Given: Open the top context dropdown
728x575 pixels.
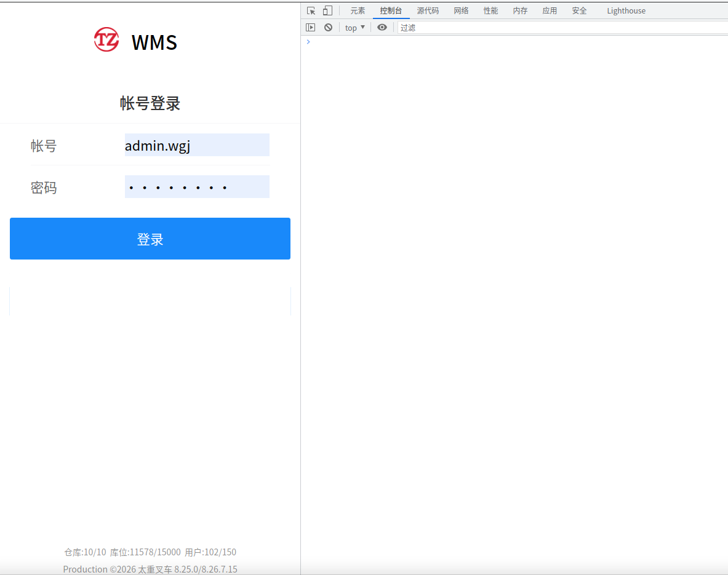Looking at the screenshot, I should point(354,28).
